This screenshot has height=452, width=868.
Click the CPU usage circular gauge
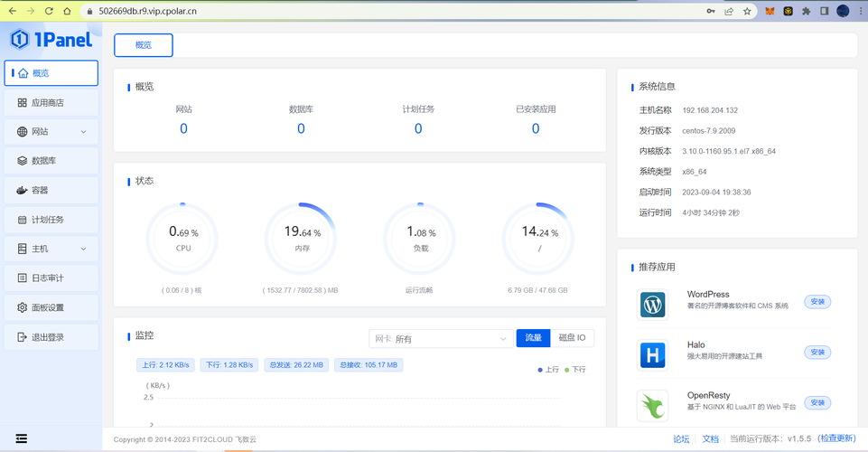click(x=182, y=239)
